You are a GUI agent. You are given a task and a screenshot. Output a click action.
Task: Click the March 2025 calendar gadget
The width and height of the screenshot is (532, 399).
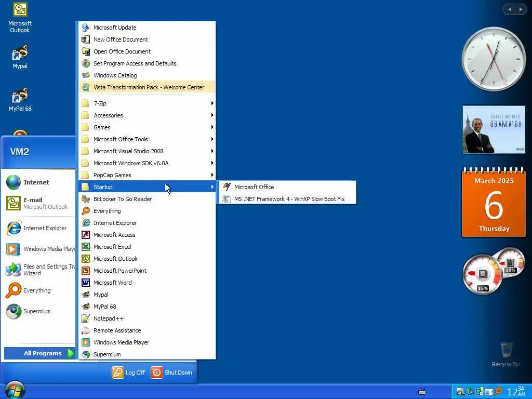point(494,202)
